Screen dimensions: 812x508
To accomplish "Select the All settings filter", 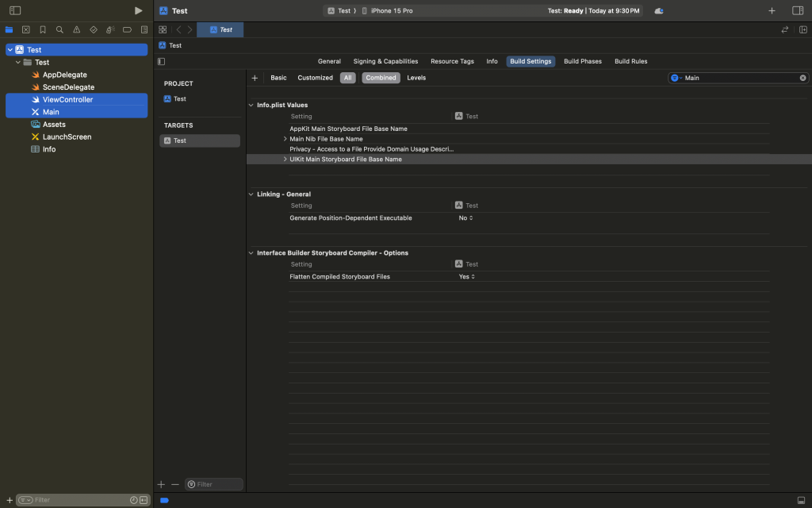I will (348, 78).
